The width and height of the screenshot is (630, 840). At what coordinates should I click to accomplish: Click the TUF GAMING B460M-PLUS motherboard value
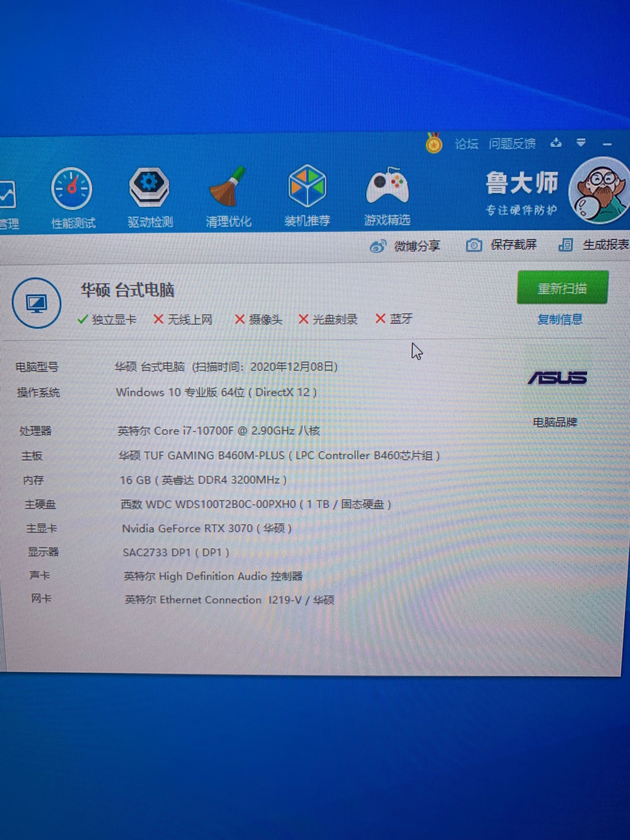279,455
